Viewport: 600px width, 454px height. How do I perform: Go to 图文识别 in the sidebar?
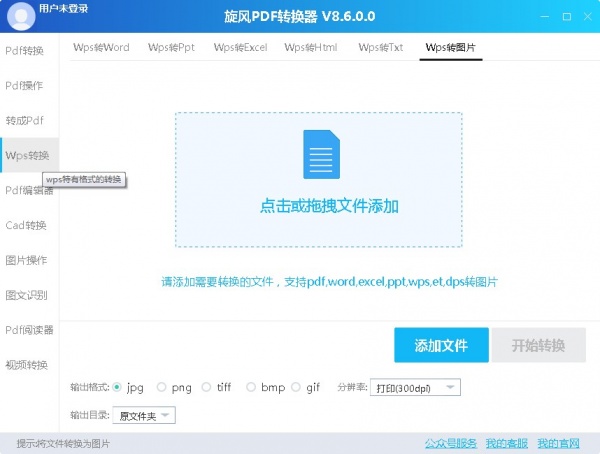point(27,295)
